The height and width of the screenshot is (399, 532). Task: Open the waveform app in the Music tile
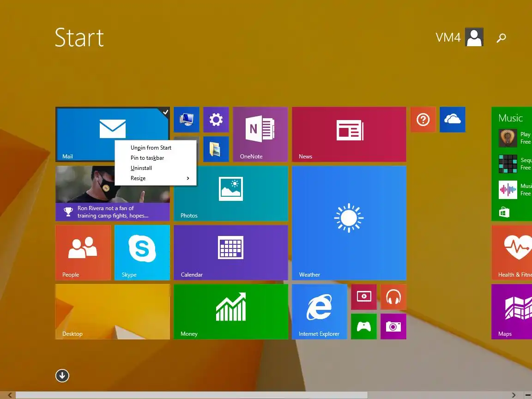tap(508, 189)
